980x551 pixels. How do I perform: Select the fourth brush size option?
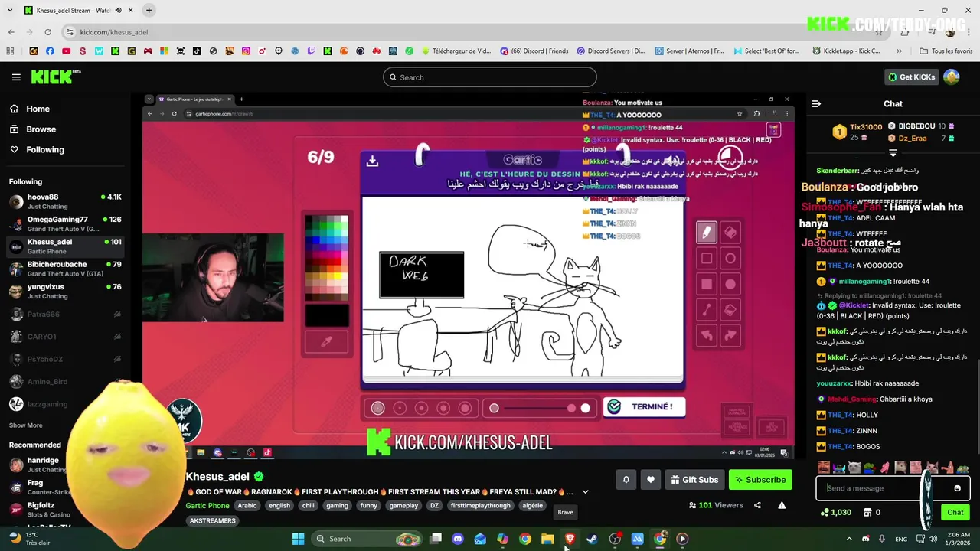(x=443, y=408)
